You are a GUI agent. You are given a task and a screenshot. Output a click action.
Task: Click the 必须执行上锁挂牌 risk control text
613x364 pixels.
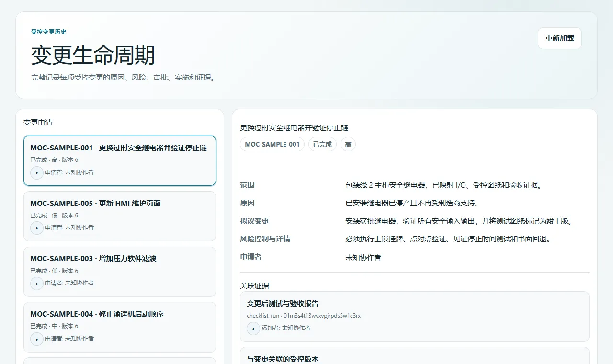click(449, 239)
